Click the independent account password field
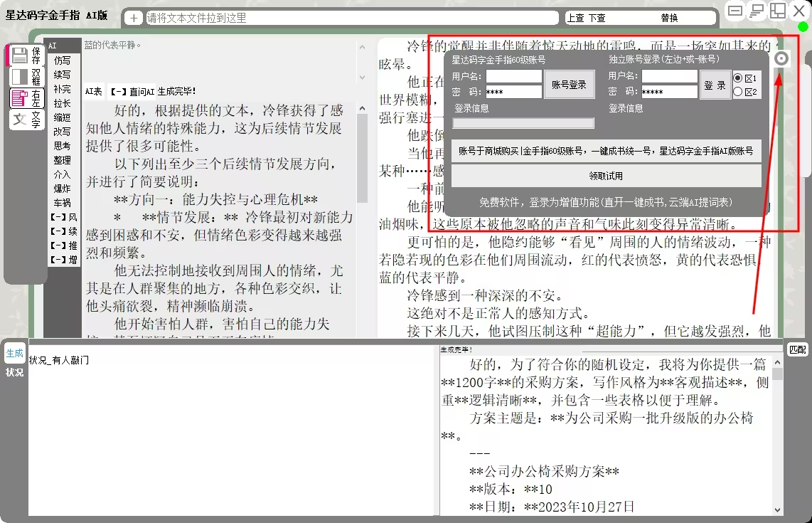Viewport: 812px width, 523px height. click(x=670, y=92)
